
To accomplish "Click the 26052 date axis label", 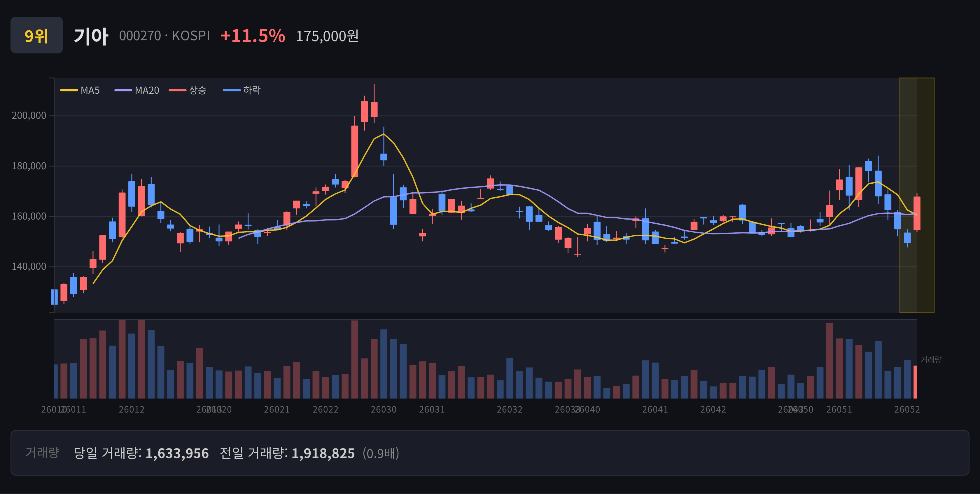I will tap(907, 409).
